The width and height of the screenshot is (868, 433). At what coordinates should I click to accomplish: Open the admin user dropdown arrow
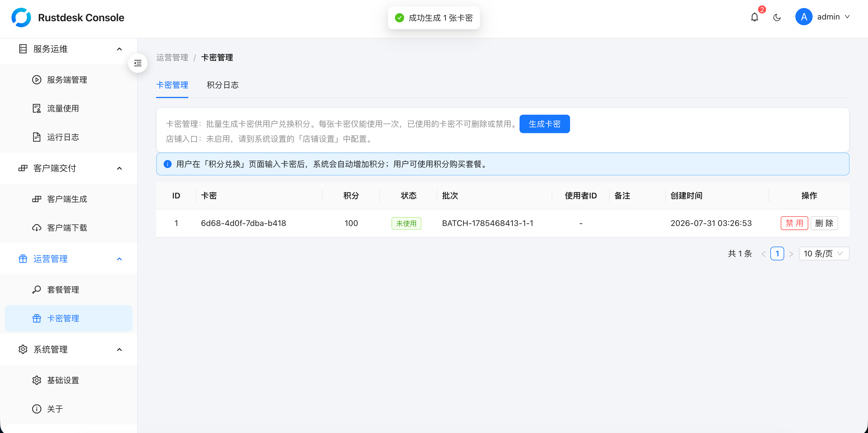(847, 17)
